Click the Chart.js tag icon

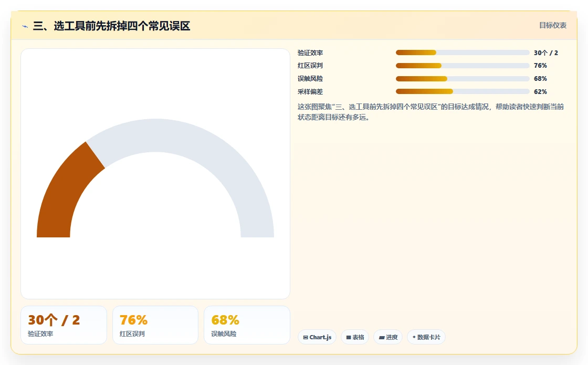pyautogui.click(x=305, y=337)
